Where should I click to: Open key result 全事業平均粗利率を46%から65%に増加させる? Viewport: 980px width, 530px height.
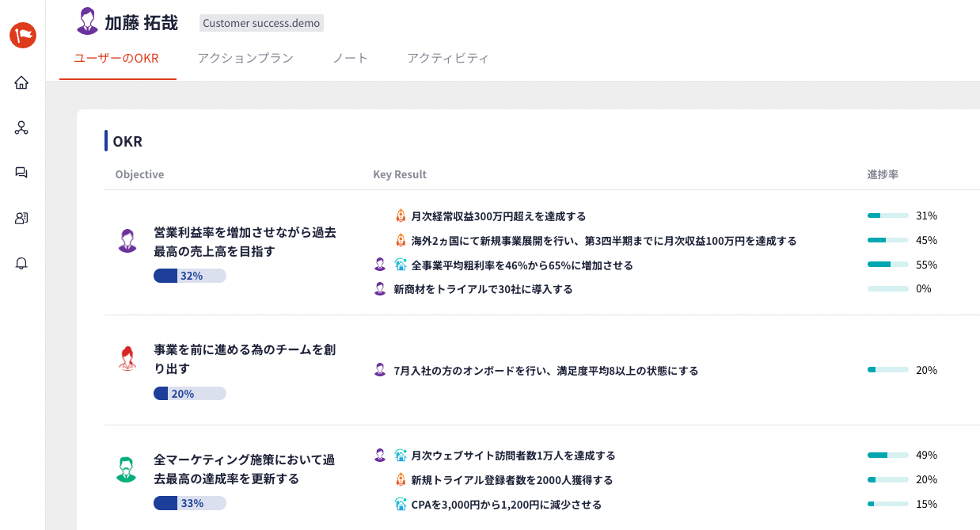pos(522,265)
